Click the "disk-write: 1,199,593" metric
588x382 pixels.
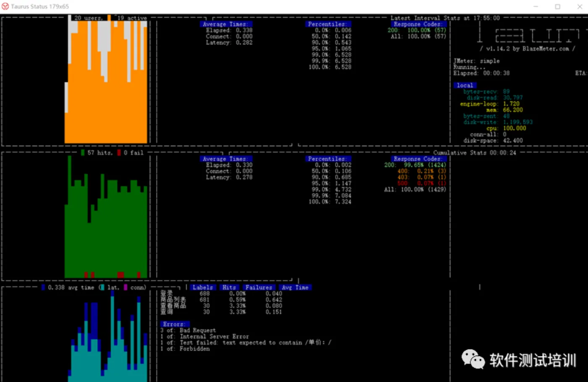[x=498, y=122]
